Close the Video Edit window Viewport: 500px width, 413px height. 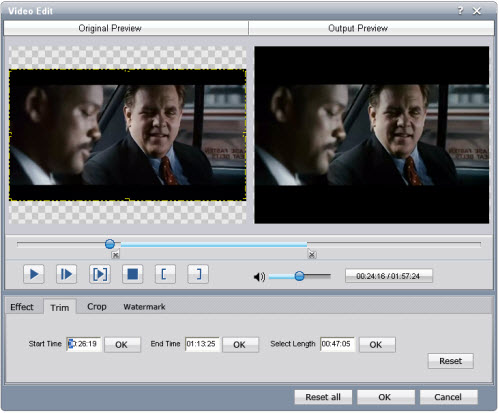pyautogui.click(x=477, y=11)
